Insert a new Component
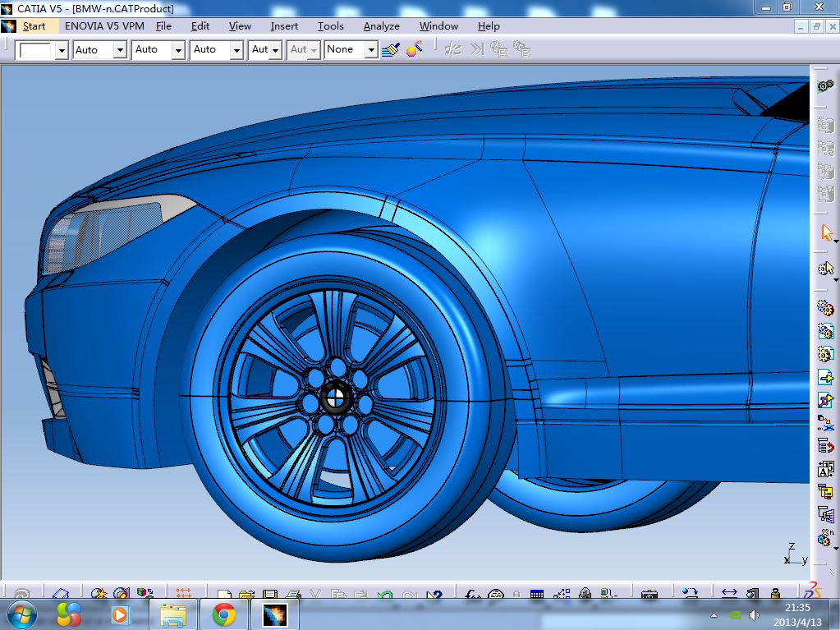The height and width of the screenshot is (630, 840). [x=825, y=308]
